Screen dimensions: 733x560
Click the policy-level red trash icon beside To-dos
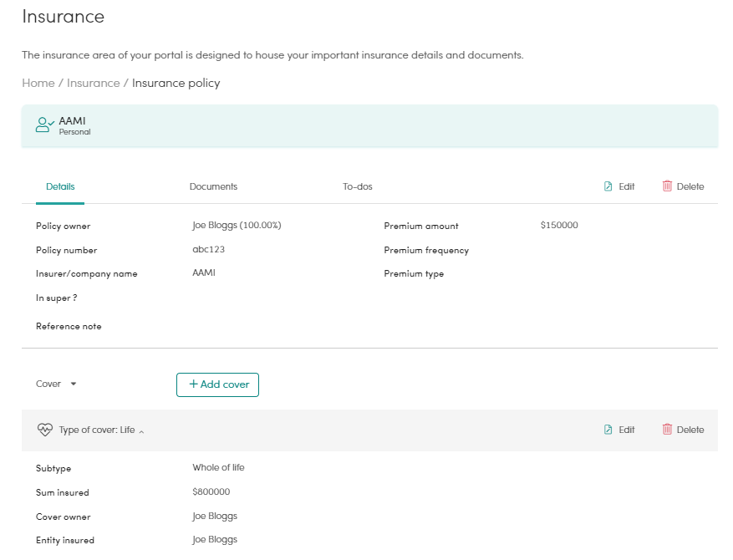[x=667, y=186]
